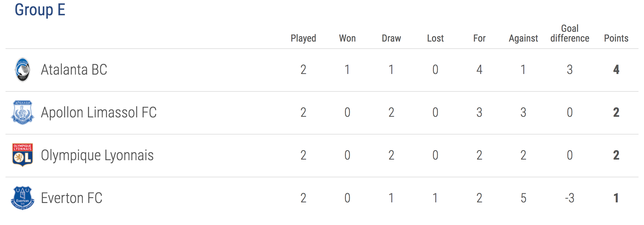The image size is (644, 225).
Task: Click the Apollon Limassol FC crest
Action: coord(23,112)
